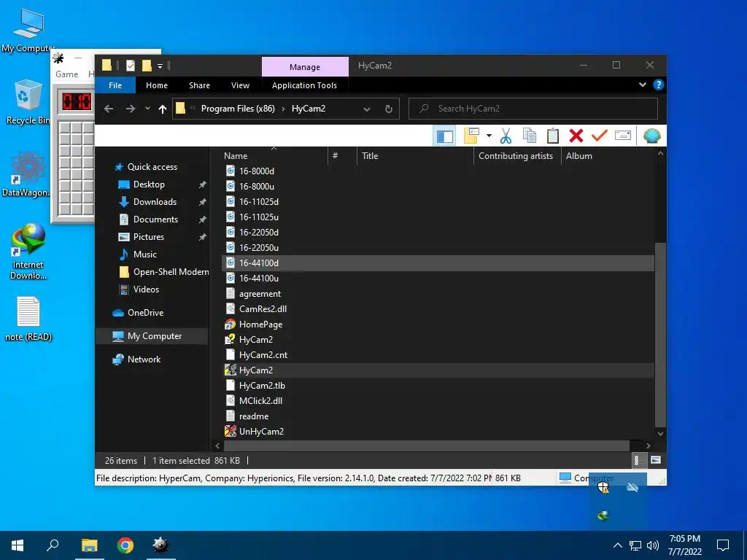The height and width of the screenshot is (560, 747).
Task: Open the address bar history dropdown
Action: click(x=367, y=109)
